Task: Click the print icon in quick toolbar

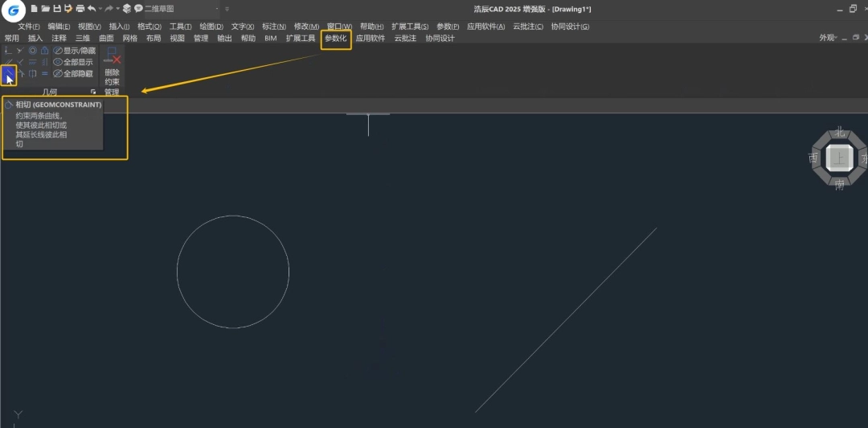Action: point(80,8)
